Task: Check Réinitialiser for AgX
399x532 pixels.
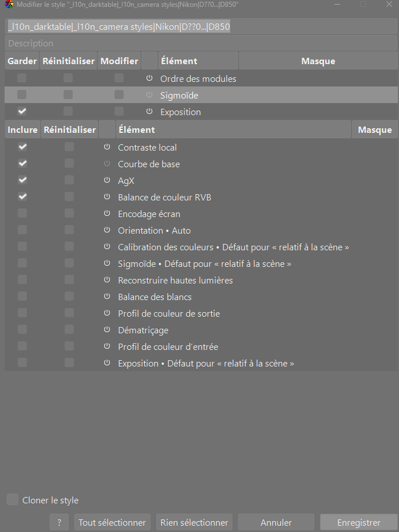Action: click(x=69, y=180)
